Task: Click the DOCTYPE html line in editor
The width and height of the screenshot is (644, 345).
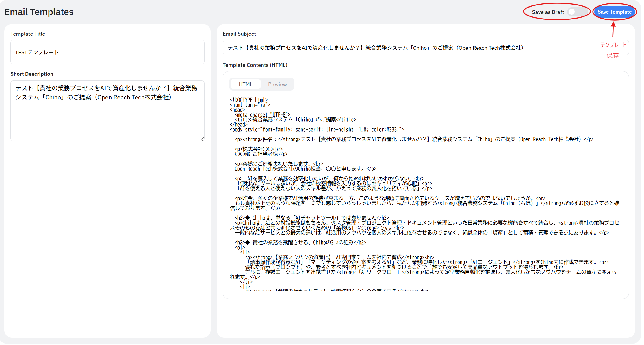Action: 249,100
